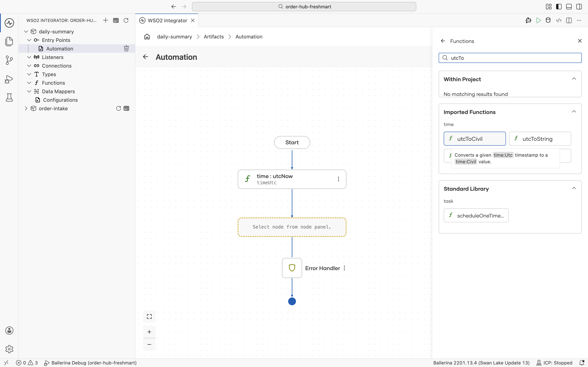Open Connections in the project tree
588x367 pixels.
[57, 66]
